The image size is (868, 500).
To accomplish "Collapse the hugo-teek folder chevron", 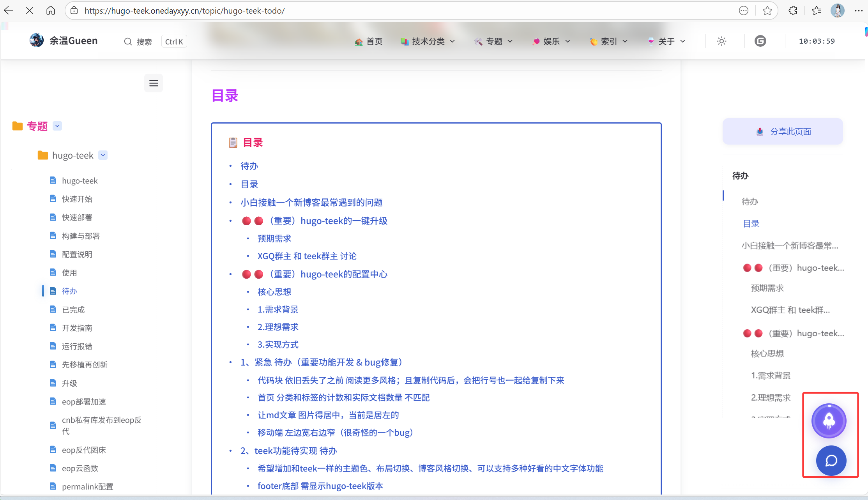I will pos(103,155).
